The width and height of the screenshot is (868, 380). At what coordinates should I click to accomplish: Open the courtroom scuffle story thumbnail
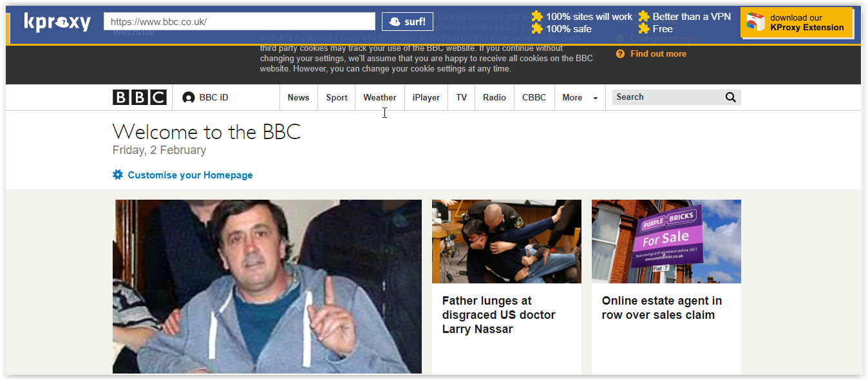point(507,242)
